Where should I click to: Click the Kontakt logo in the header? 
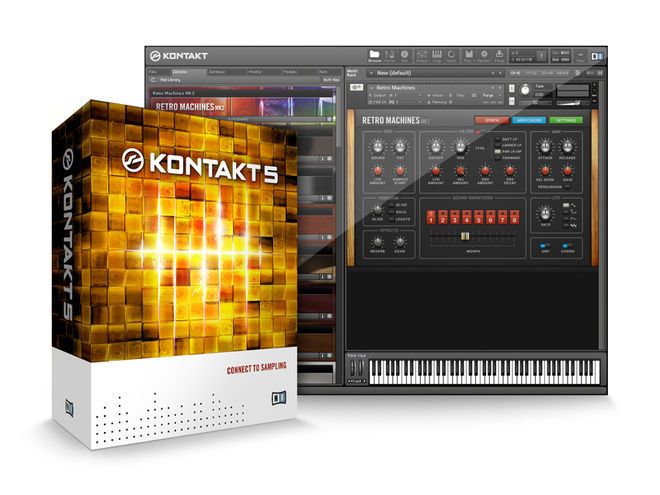click(x=179, y=56)
